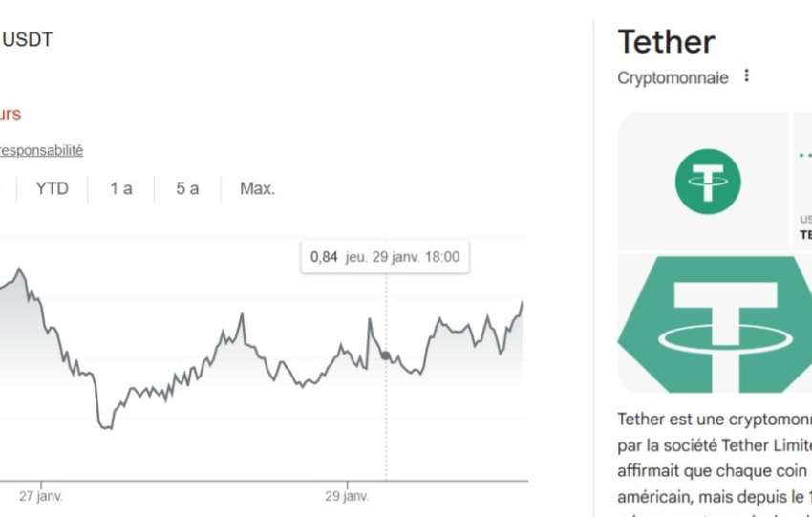Click the chart's lowest dip

[x=105, y=426]
